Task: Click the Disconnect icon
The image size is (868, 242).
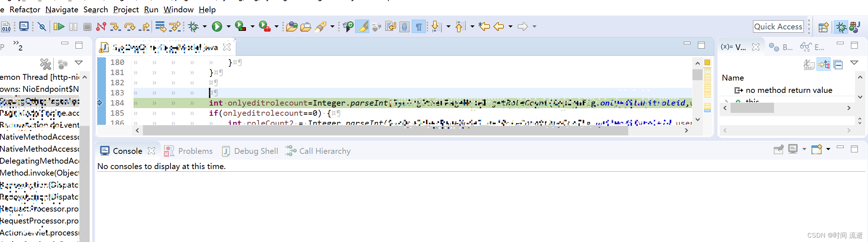Action: [101, 26]
